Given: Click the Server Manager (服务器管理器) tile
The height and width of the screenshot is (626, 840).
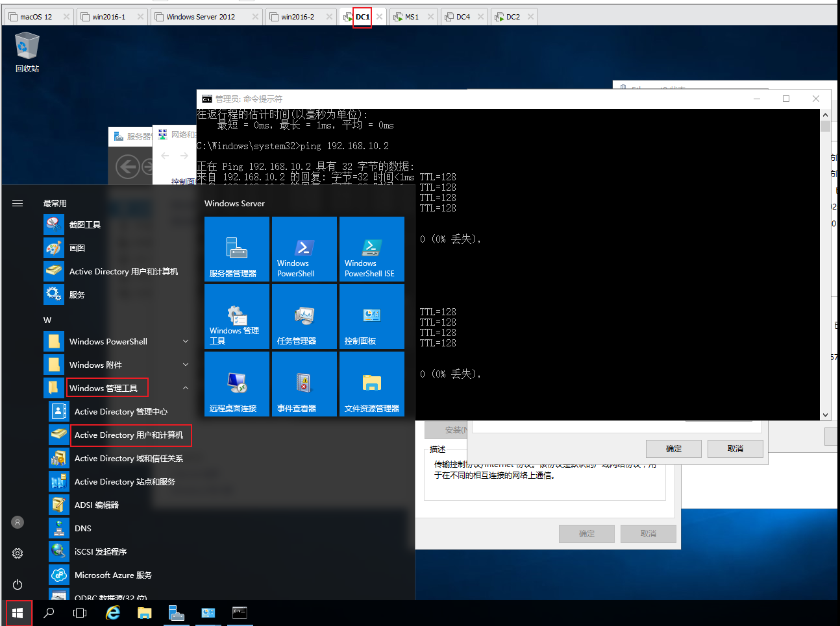Looking at the screenshot, I should (x=237, y=249).
